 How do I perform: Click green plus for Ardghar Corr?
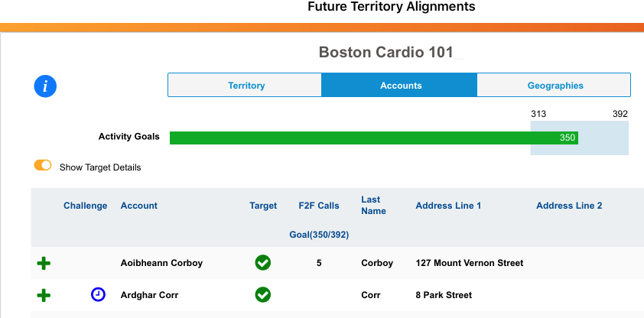pos(44,295)
